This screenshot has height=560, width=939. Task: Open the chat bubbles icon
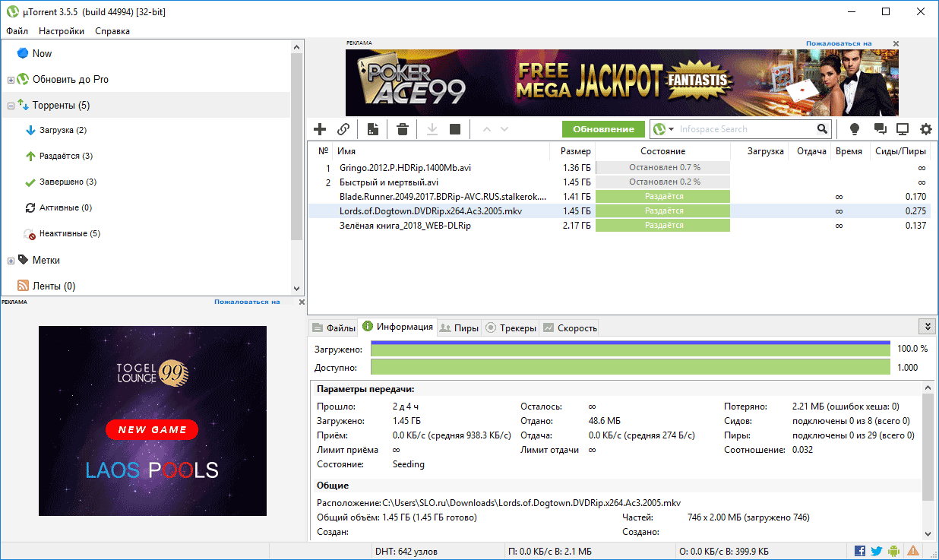(880, 129)
